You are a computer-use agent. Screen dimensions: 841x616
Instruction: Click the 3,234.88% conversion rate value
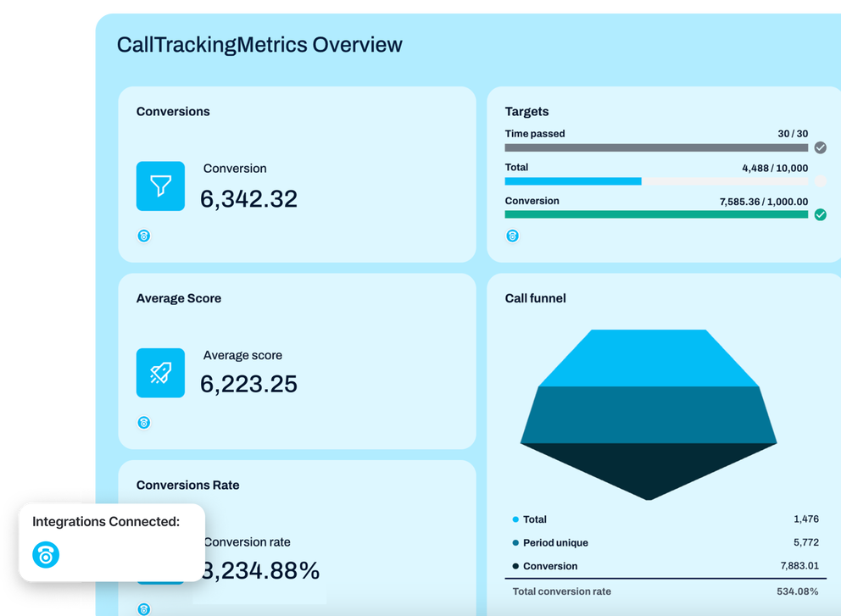pyautogui.click(x=262, y=570)
